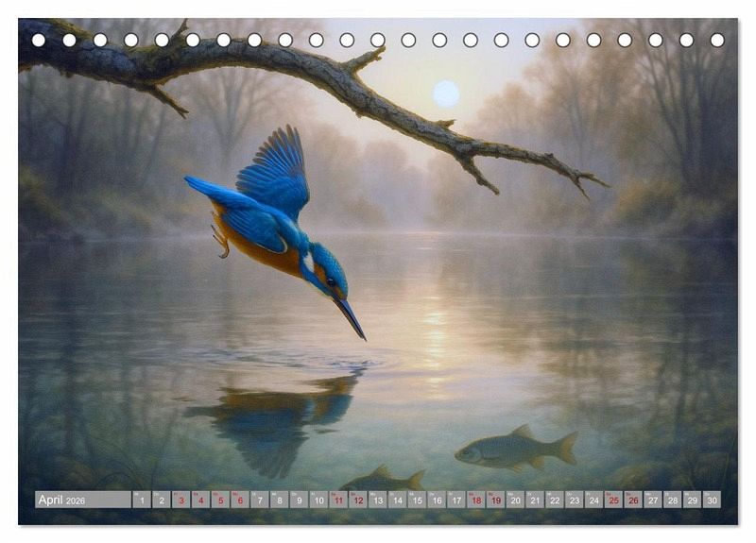Click the April 2026 month label
The image size is (756, 543).
click(83, 500)
